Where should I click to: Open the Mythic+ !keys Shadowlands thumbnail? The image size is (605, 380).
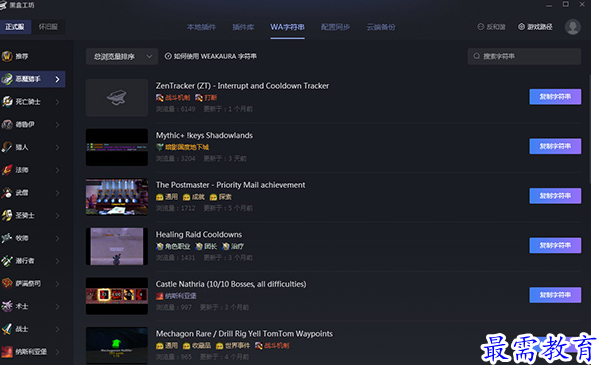[117, 147]
